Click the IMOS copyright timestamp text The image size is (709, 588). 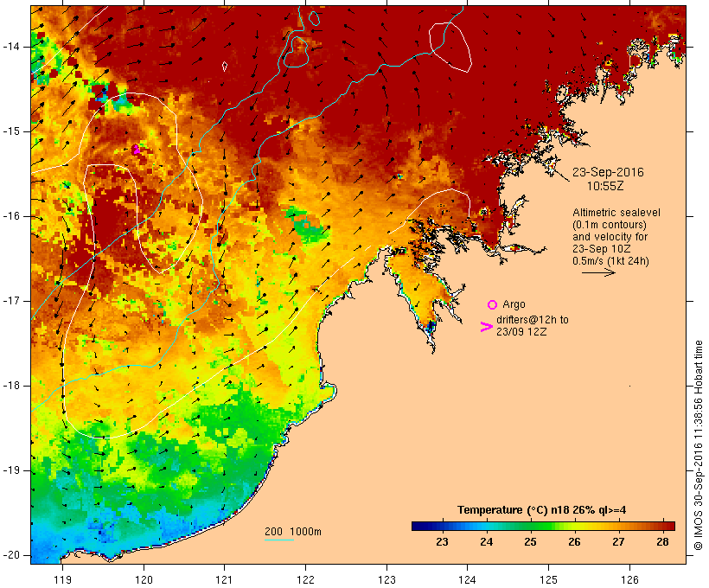point(699,445)
